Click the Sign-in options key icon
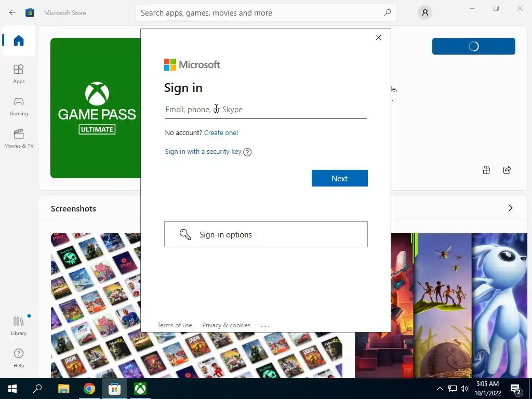Image resolution: width=532 pixels, height=399 pixels. [185, 234]
